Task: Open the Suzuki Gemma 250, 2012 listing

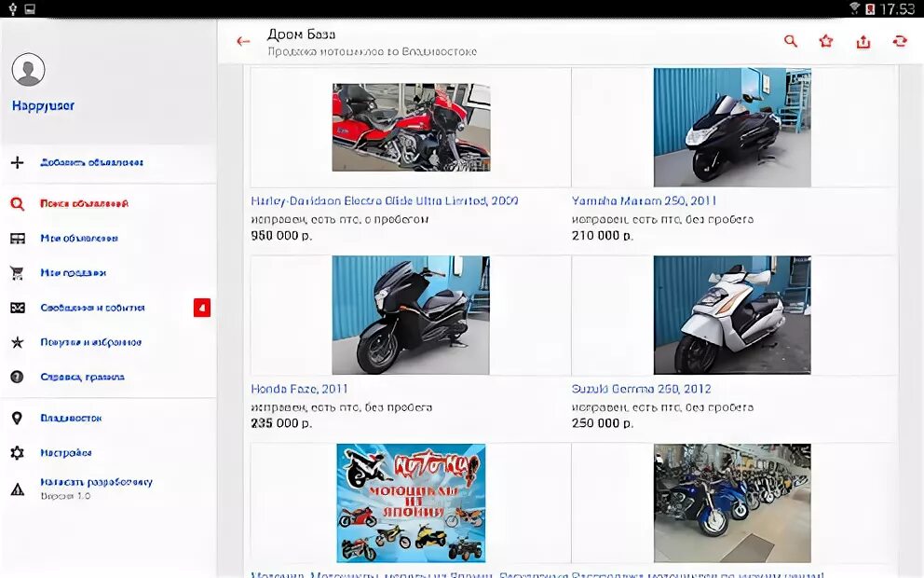Action: [641, 390]
